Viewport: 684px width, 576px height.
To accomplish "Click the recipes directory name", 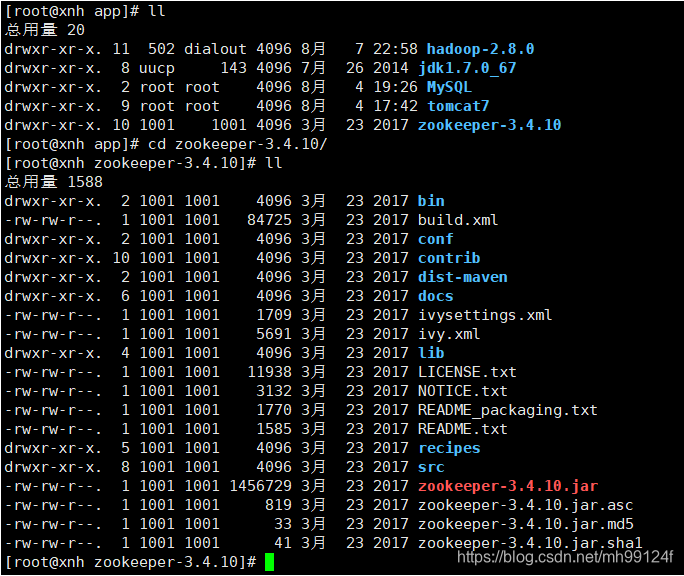I will [x=449, y=448].
